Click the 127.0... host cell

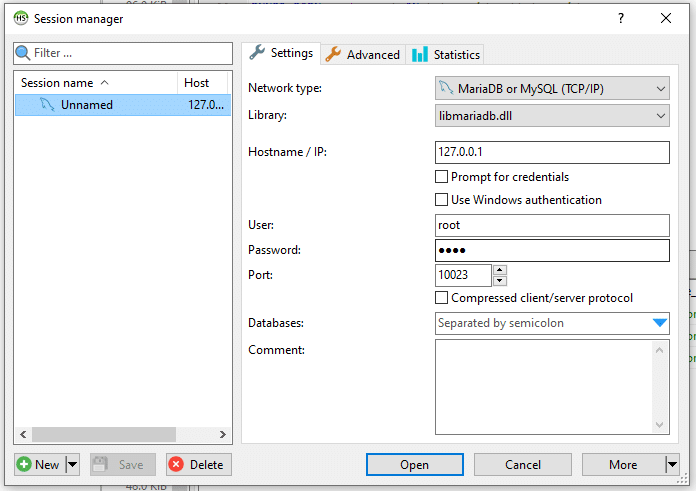coord(206,105)
